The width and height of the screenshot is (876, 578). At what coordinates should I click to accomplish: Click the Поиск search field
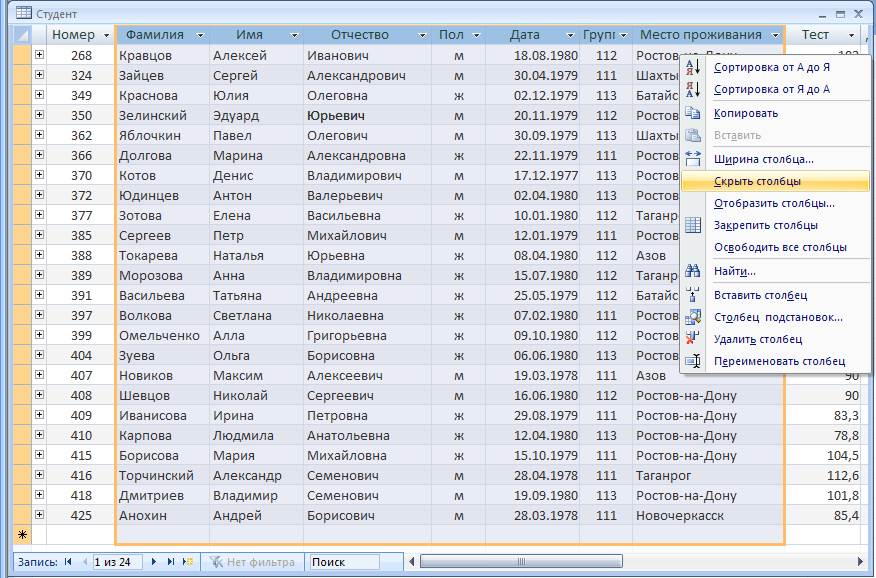tap(343, 562)
